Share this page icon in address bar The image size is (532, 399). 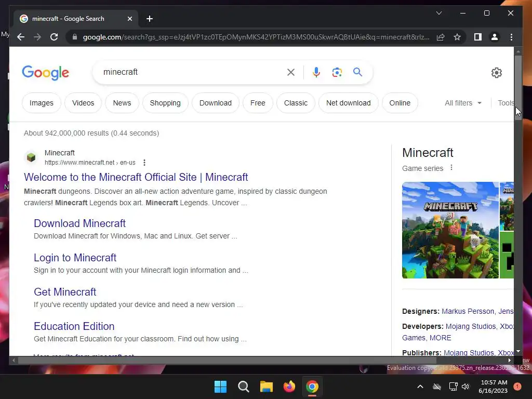pos(441,37)
